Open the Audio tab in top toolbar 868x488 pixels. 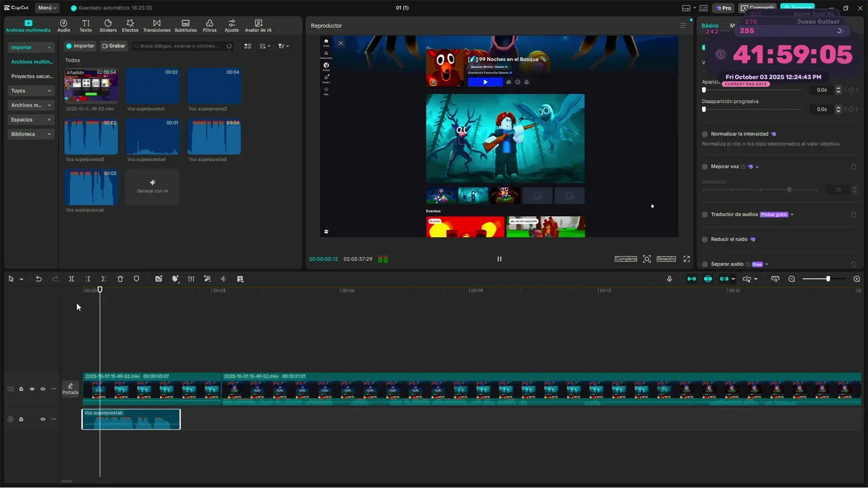pyautogui.click(x=64, y=26)
